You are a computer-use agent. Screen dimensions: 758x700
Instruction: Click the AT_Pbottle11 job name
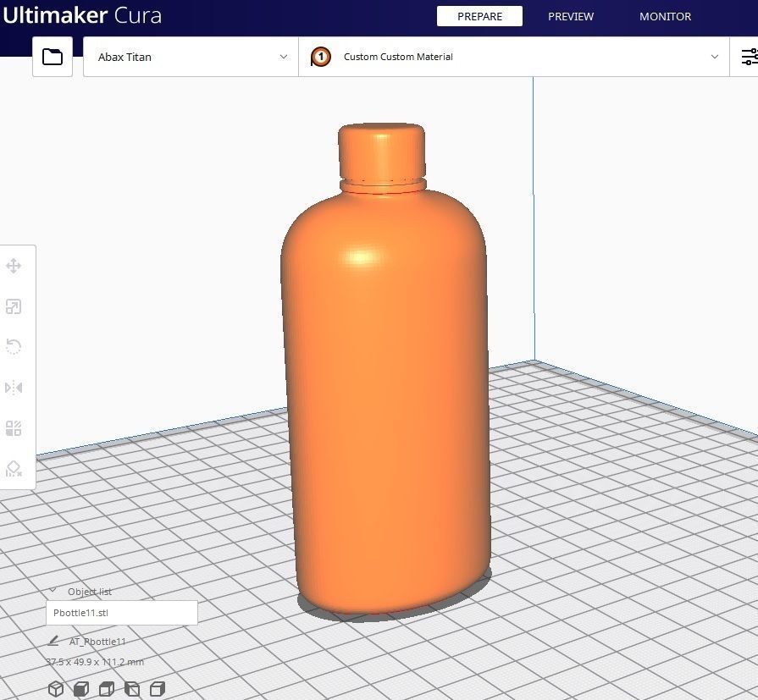(x=97, y=642)
